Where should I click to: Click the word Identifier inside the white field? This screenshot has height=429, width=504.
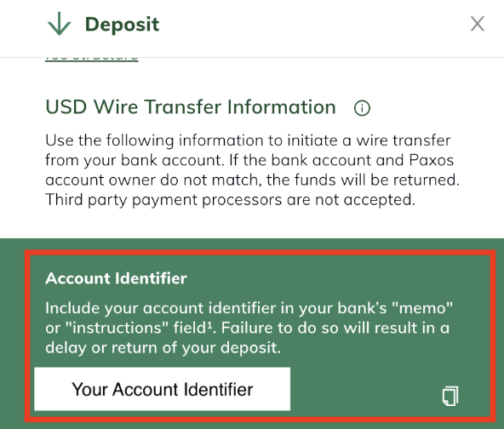point(218,390)
